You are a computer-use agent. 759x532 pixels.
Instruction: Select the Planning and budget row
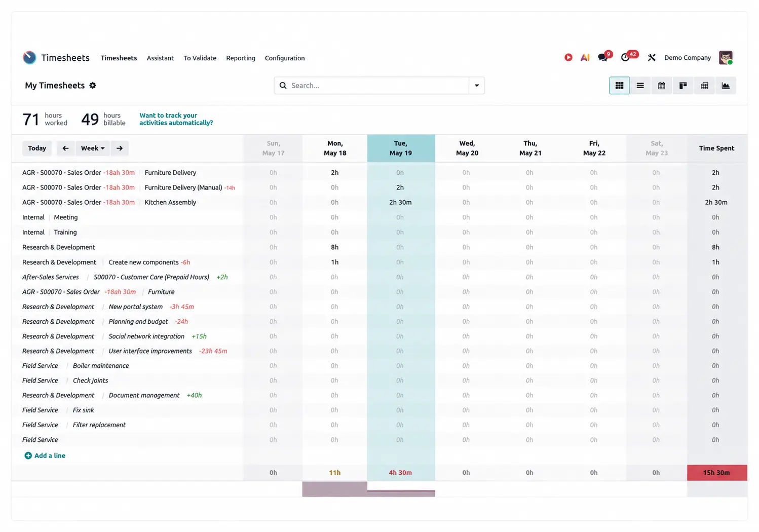(138, 321)
